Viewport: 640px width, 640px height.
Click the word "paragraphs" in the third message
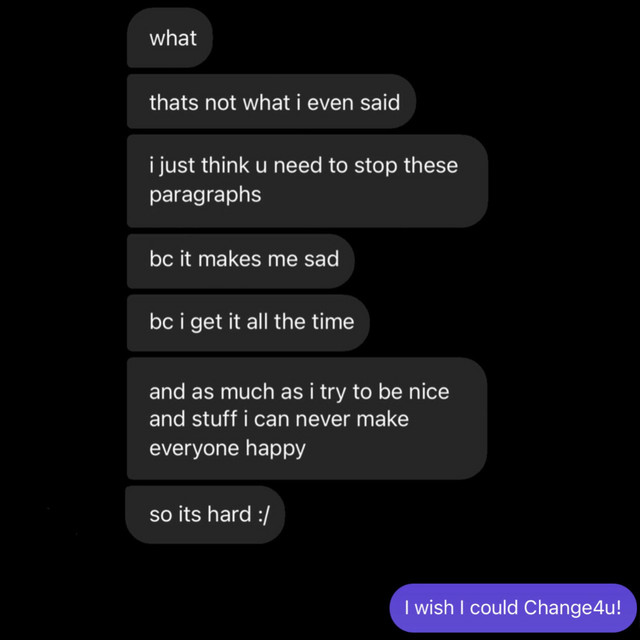pyautogui.click(x=205, y=194)
